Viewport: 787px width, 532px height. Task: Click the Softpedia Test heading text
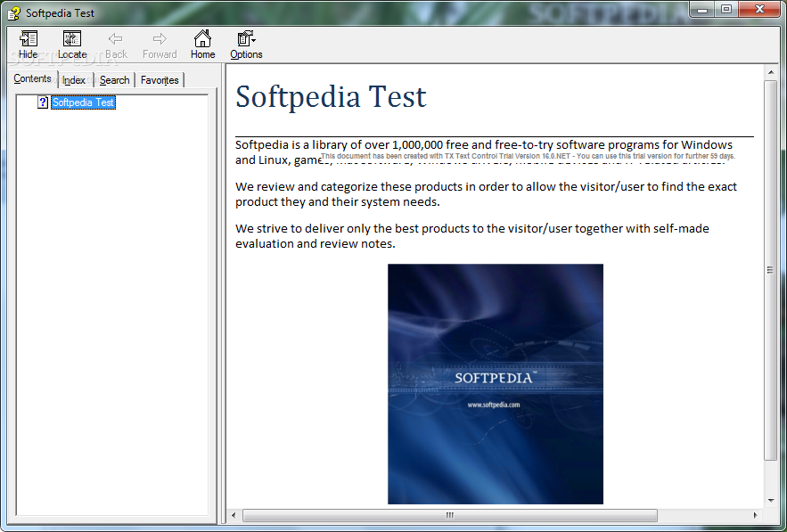(x=331, y=96)
